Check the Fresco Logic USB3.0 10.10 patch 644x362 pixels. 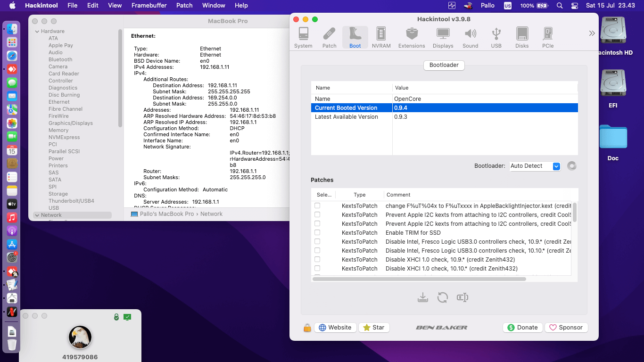click(317, 250)
